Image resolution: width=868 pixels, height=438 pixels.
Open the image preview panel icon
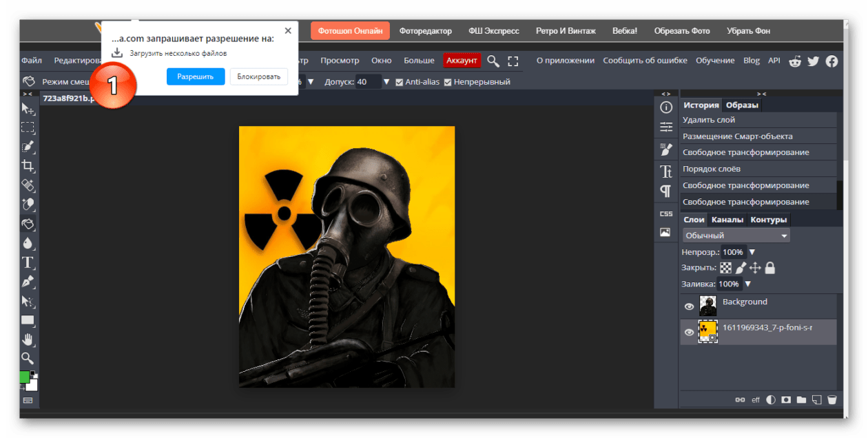pos(665,233)
